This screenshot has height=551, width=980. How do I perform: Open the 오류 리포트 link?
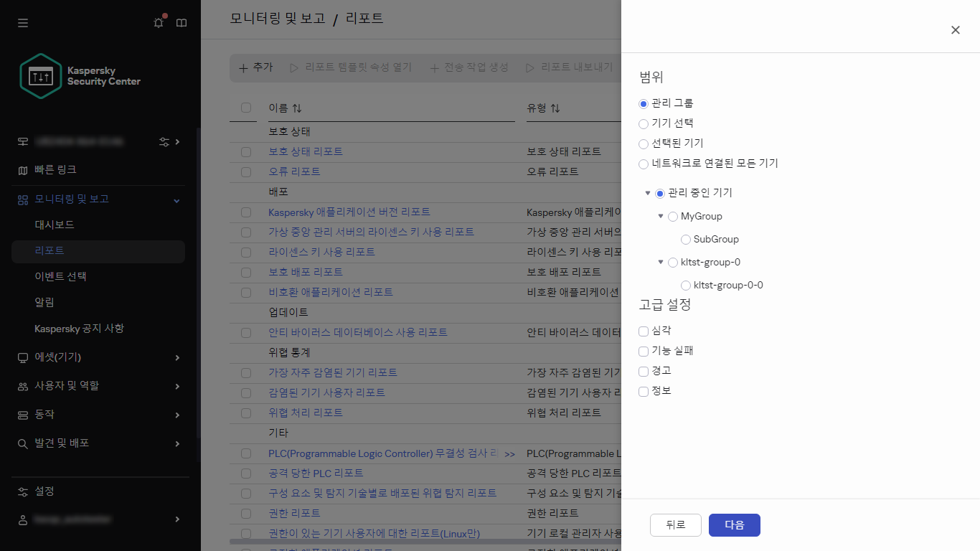295,171
